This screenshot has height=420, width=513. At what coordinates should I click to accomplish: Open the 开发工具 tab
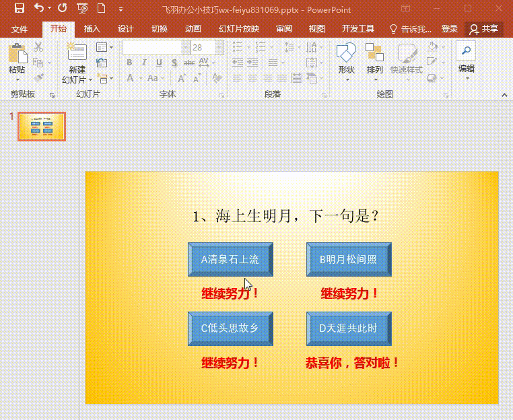[358, 29]
